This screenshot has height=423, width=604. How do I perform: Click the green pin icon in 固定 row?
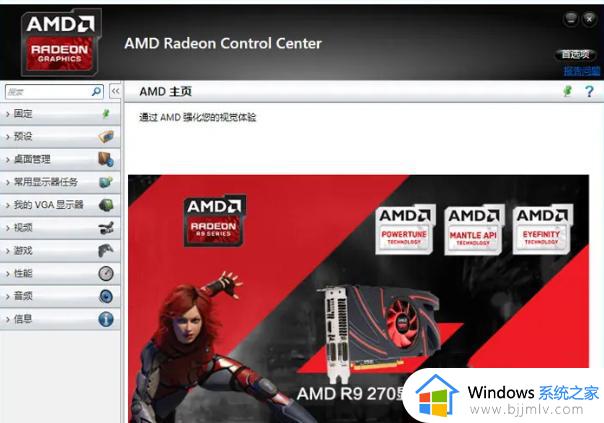tap(106, 114)
